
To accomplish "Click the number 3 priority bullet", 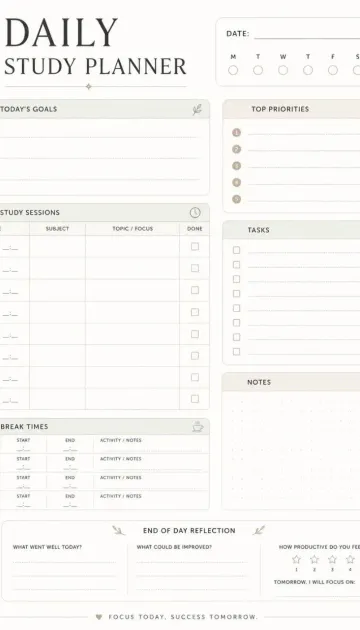I will tap(237, 166).
